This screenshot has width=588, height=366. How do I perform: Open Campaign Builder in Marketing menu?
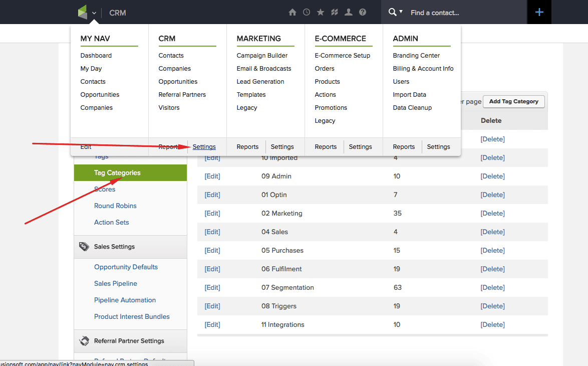pyautogui.click(x=262, y=56)
